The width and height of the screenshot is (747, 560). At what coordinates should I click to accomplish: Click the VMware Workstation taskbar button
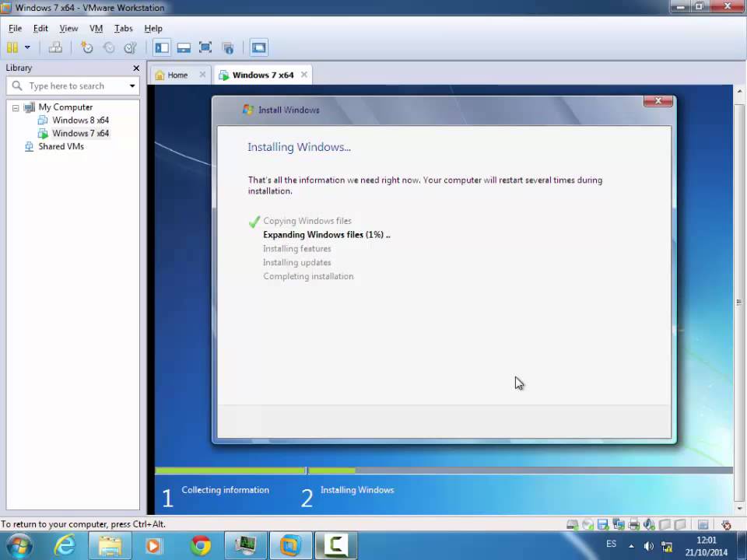tap(290, 546)
